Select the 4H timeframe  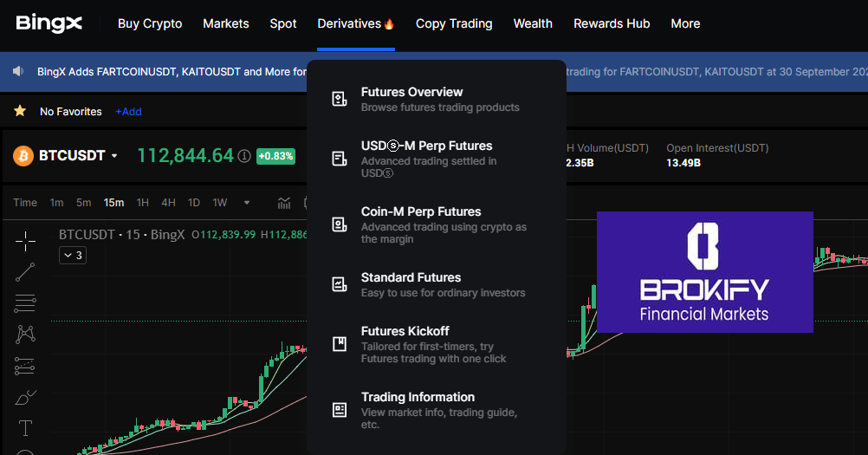pos(168,203)
